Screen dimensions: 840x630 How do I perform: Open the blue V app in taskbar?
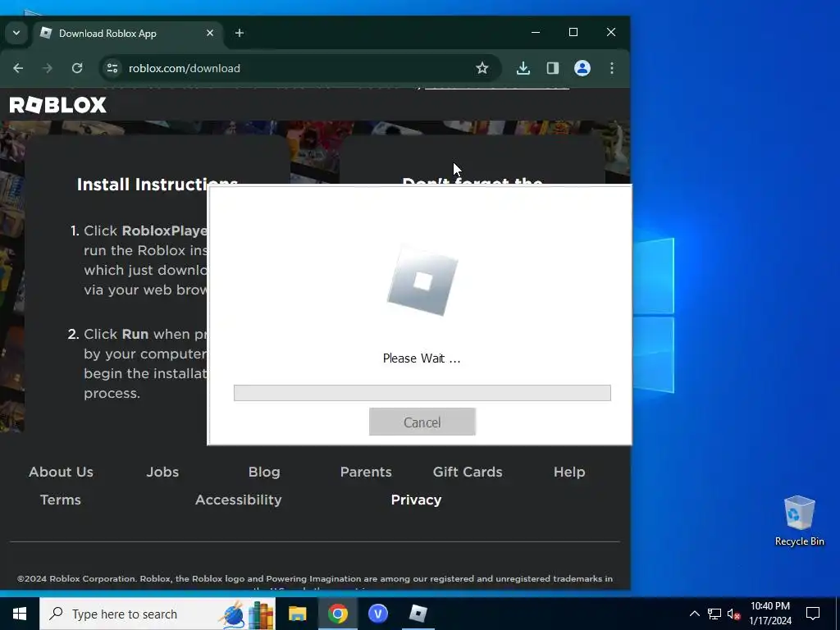[377, 614]
